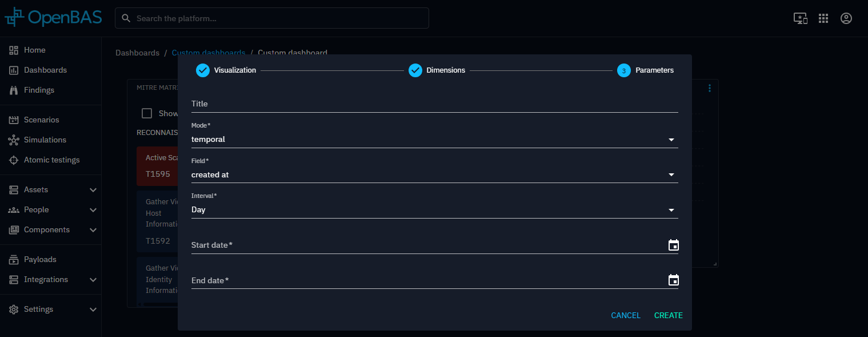Toggle the Show checkbox in MITRE matrix
The height and width of the screenshot is (337, 868).
pos(147,113)
